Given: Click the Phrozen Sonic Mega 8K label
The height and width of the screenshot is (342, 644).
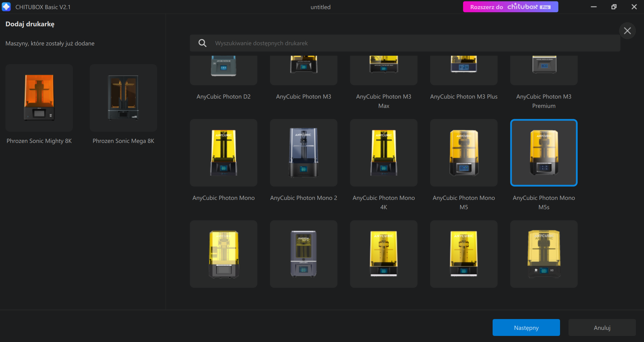Looking at the screenshot, I should pos(123,141).
